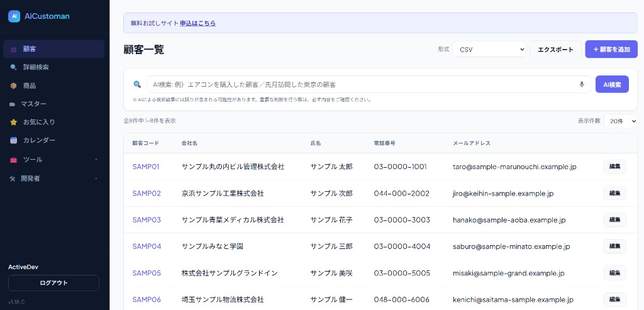
Task: Click 編集 button for SAMP03 row
Action: click(614, 219)
